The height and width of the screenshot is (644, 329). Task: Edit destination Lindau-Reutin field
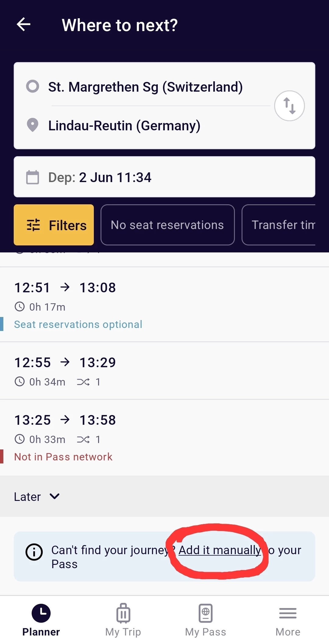124,125
